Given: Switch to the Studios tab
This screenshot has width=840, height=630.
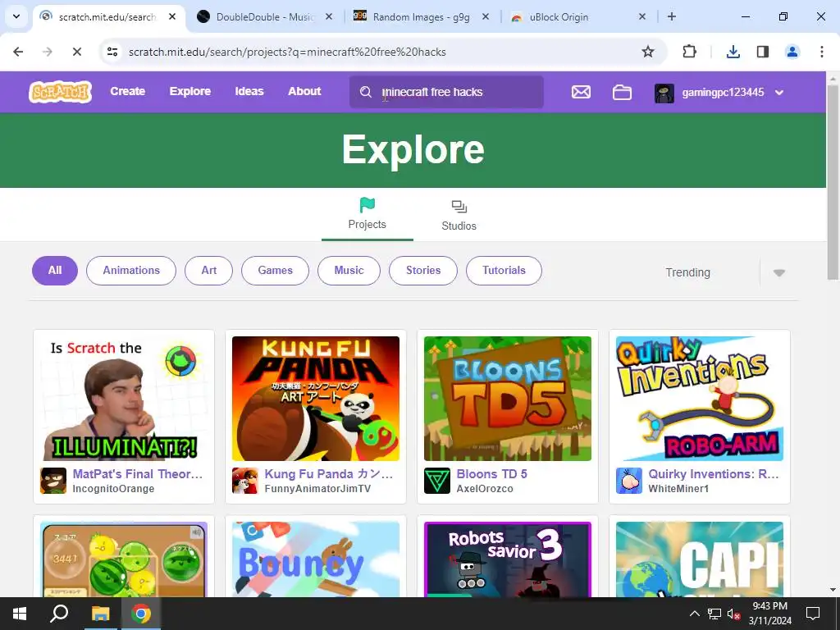Looking at the screenshot, I should [x=459, y=216].
